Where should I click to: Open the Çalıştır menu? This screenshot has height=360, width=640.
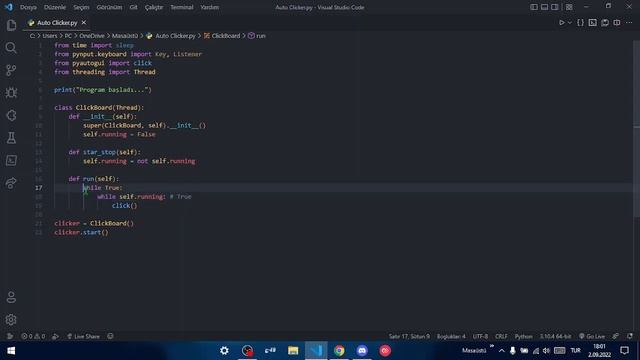pos(154,7)
